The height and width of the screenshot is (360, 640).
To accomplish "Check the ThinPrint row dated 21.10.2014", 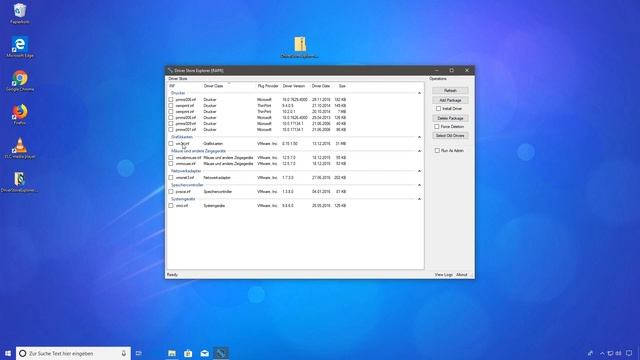I will (x=171, y=105).
